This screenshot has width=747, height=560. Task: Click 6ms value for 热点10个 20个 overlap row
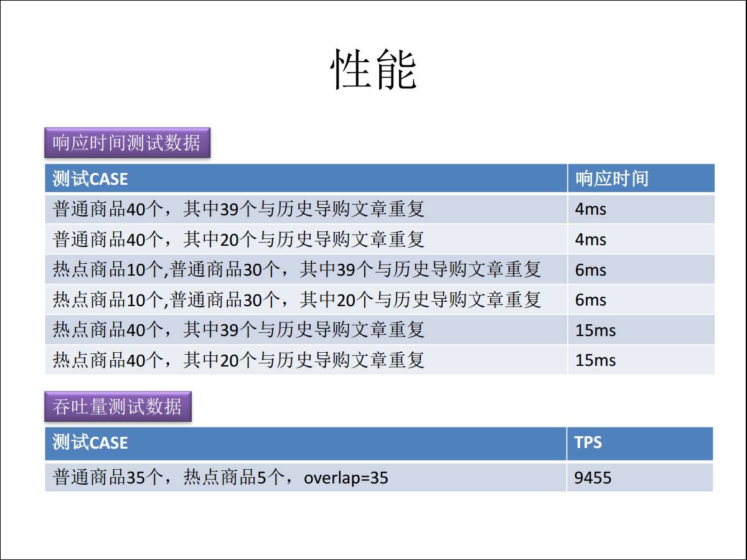point(590,300)
